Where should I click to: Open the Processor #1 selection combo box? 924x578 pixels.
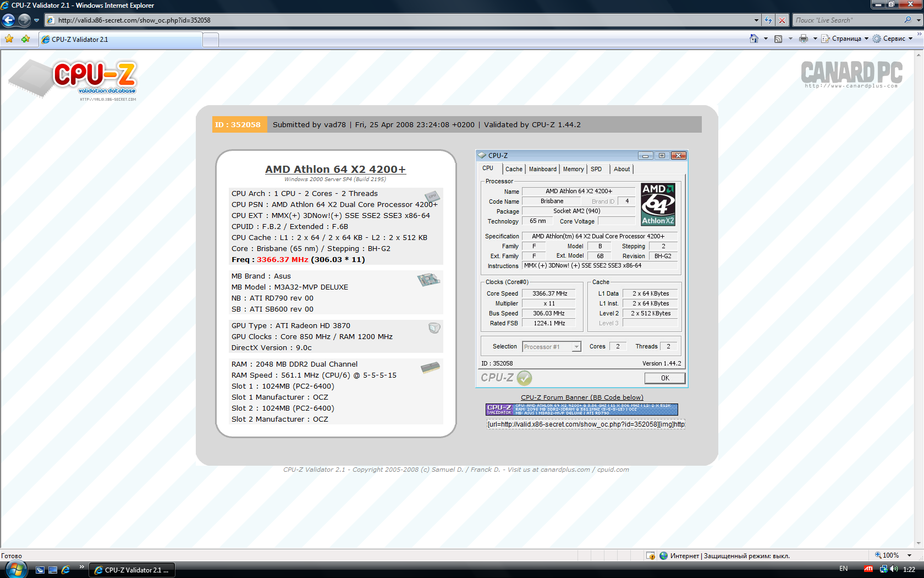pos(551,347)
